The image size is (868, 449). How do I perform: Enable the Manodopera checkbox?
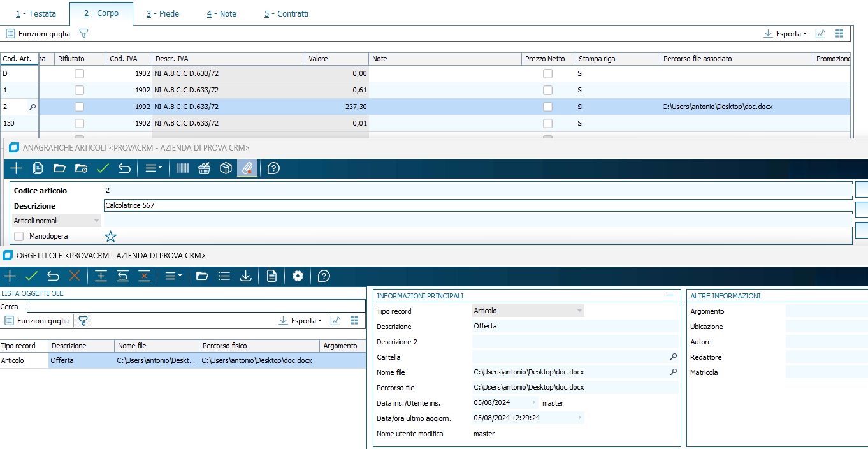(x=19, y=237)
